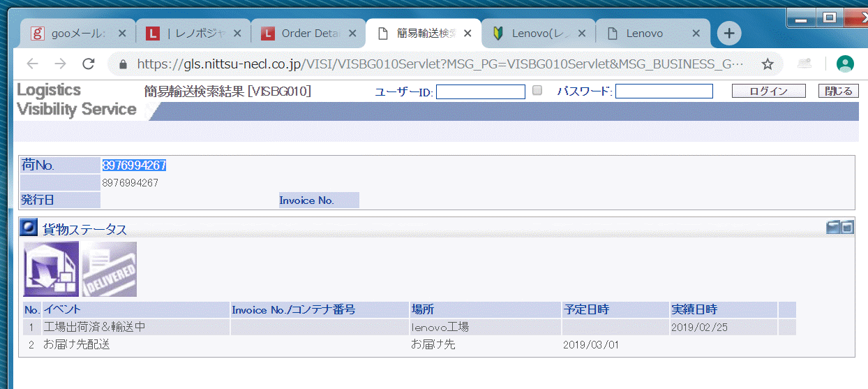Bookmark this page with the star icon

[768, 64]
